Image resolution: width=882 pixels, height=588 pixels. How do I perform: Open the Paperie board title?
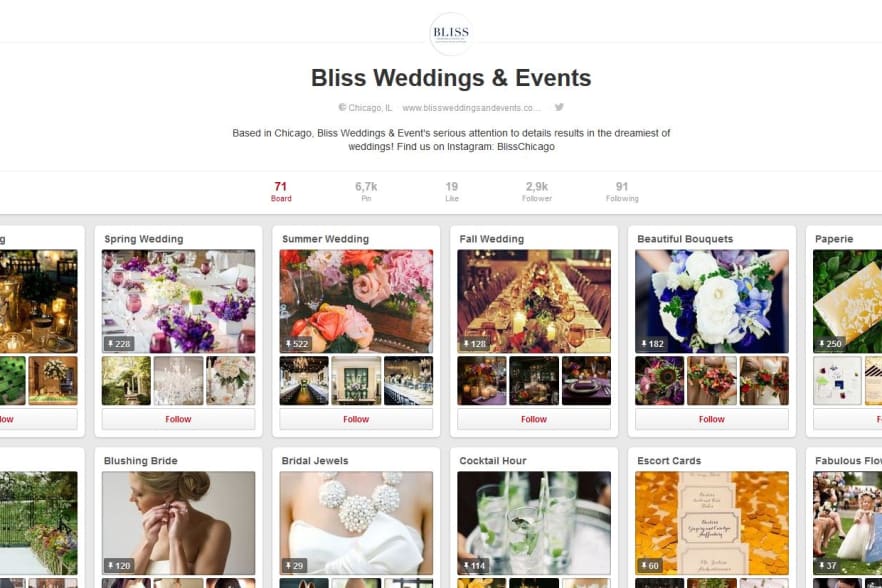[x=834, y=239]
